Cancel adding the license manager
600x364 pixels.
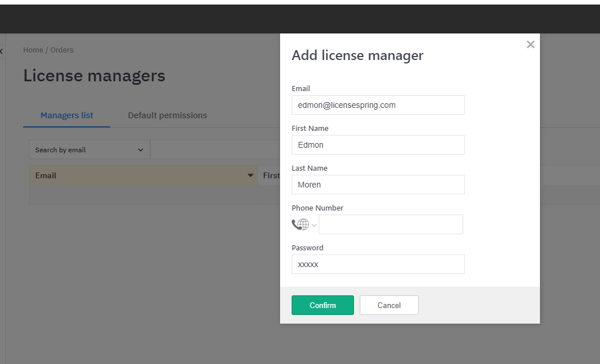click(x=389, y=305)
